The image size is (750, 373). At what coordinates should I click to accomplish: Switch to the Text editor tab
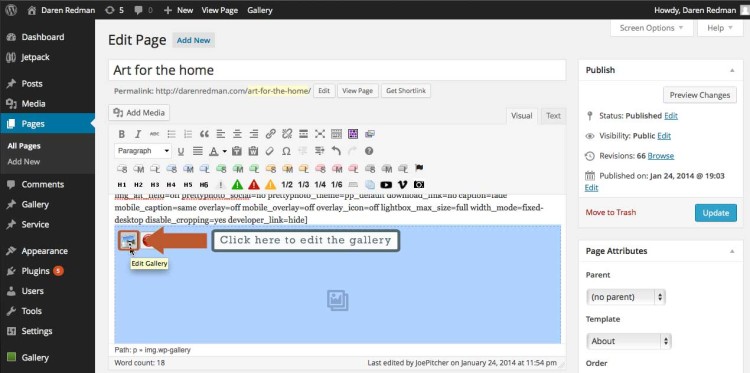click(553, 116)
